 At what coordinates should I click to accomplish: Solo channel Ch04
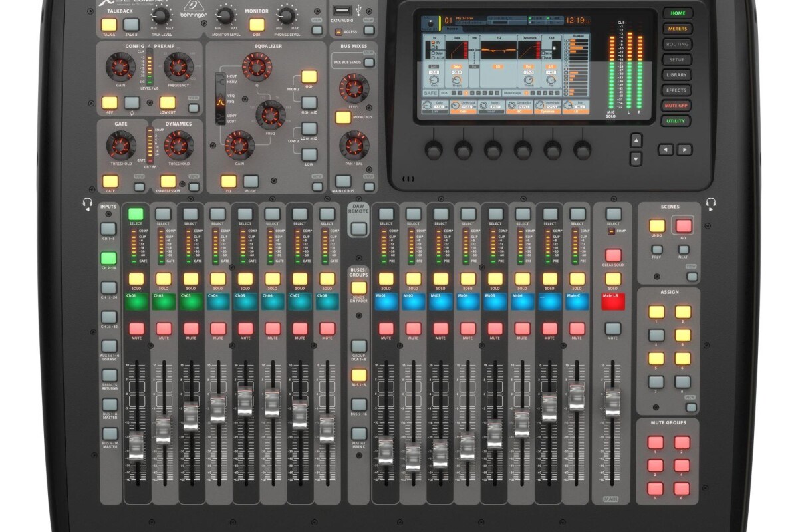tap(218, 279)
